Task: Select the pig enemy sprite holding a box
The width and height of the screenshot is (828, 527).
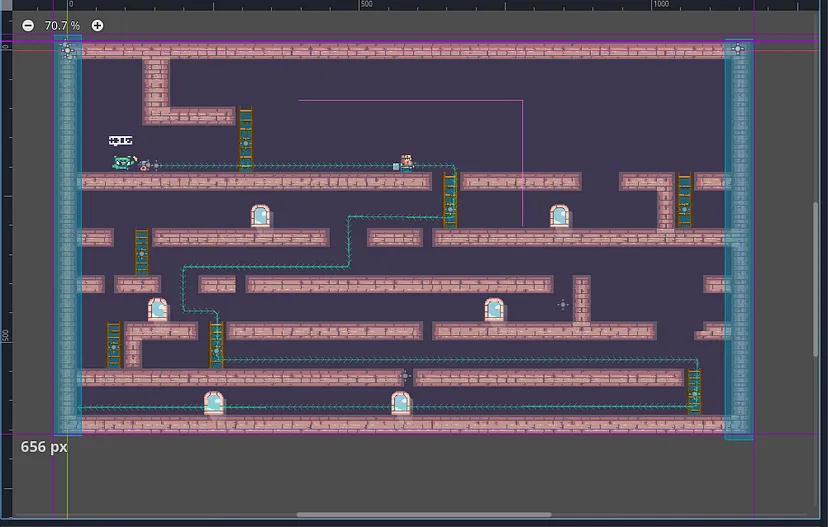Action: pos(406,163)
